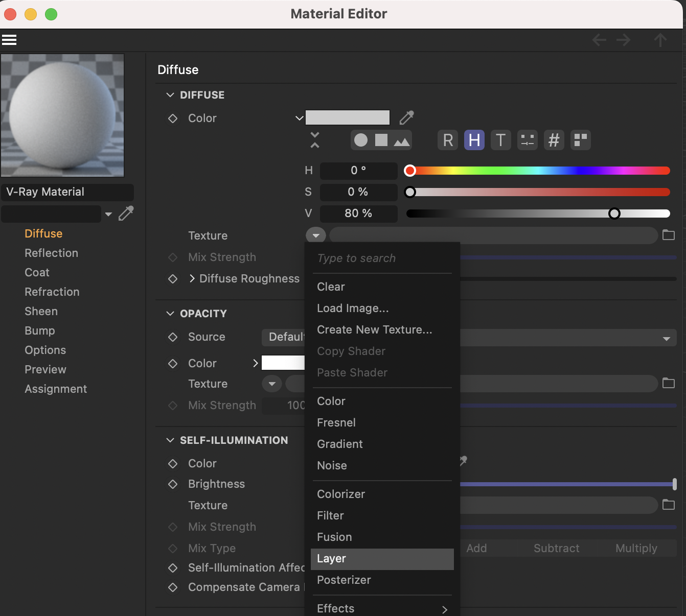Go forward with the right arrow icon

[x=623, y=40]
